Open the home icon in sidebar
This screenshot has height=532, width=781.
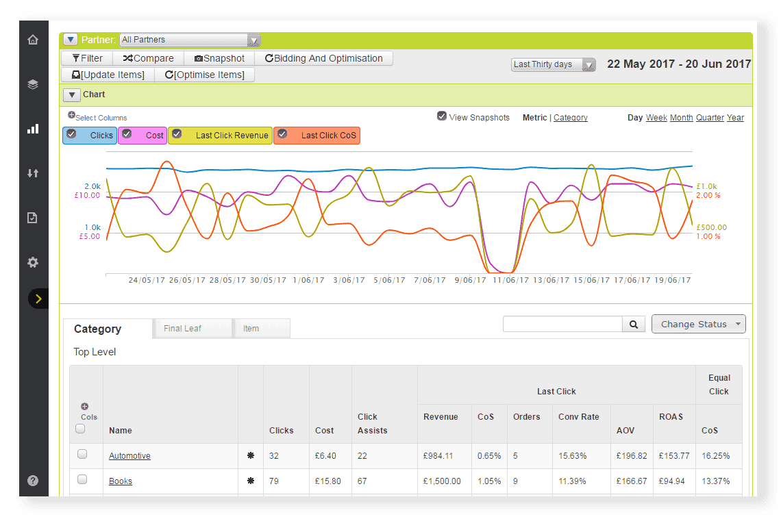click(x=33, y=40)
